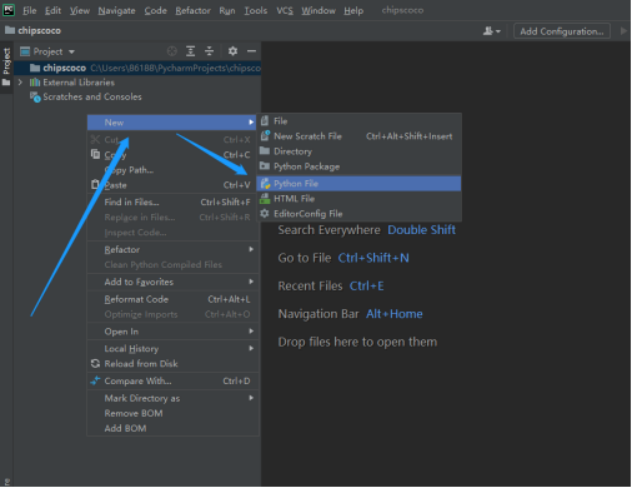
Task: Click the chipscoco folder icon in breadcrumb
Action: click(x=10, y=30)
